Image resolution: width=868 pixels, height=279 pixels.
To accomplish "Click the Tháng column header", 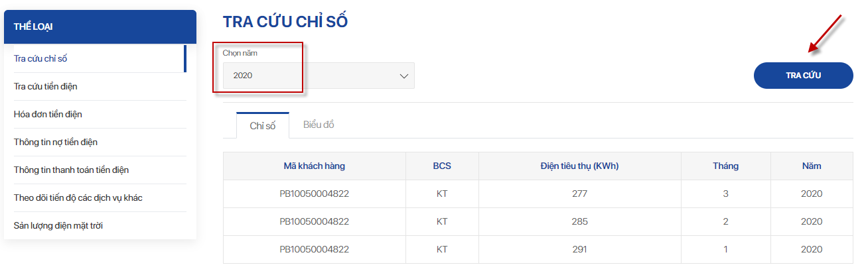I will (725, 166).
